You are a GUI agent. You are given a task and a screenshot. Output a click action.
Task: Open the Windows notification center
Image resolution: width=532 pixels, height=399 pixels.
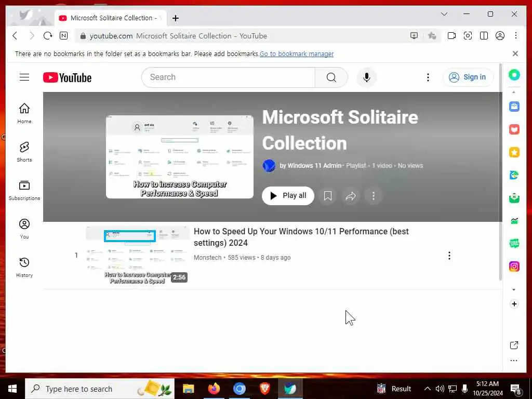[x=516, y=389]
